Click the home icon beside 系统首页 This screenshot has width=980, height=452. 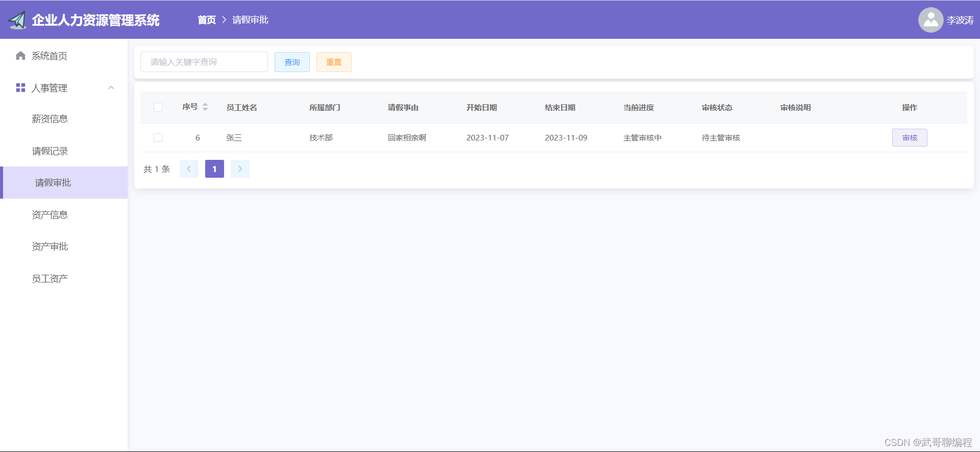tap(20, 56)
